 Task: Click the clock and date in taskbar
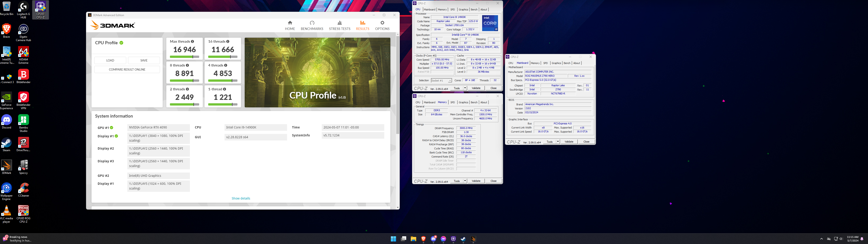click(852, 239)
